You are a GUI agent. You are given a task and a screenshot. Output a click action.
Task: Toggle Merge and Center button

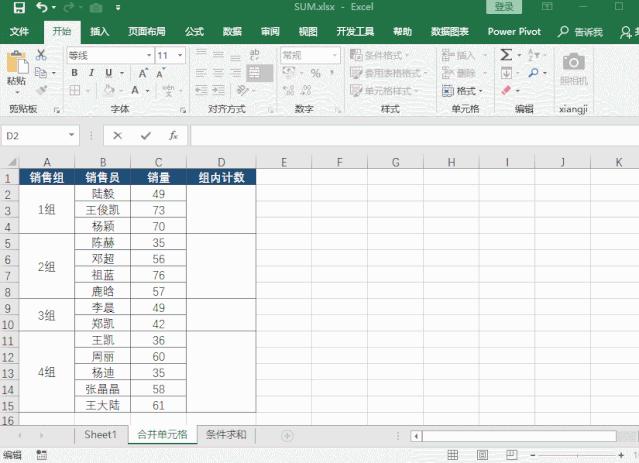tap(259, 73)
